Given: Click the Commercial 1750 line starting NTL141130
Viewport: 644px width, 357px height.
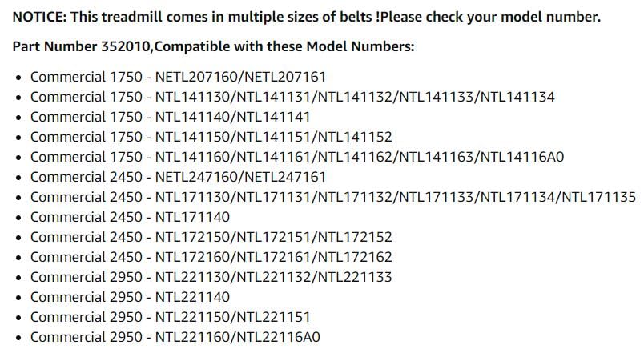Looking at the screenshot, I should [292, 97].
